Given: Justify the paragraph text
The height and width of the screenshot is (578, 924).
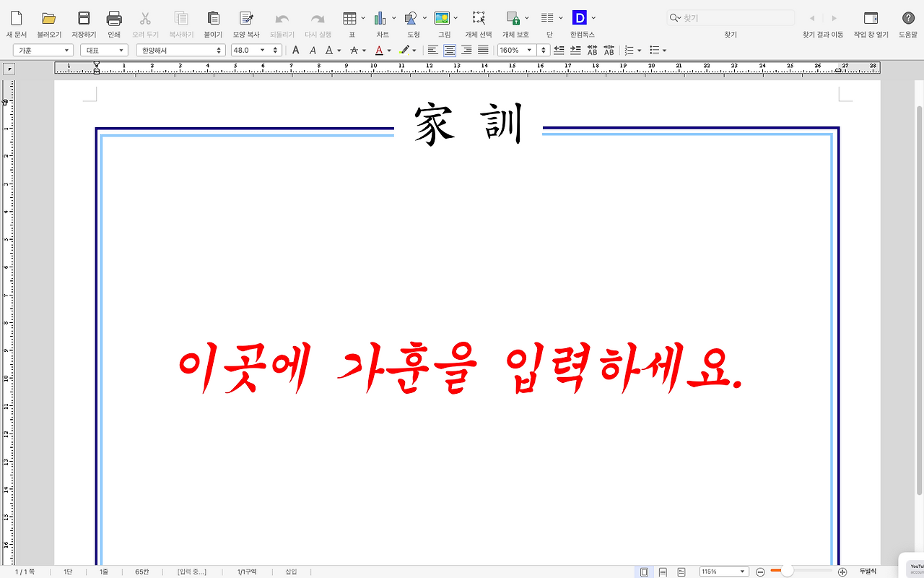Looking at the screenshot, I should 483,51.
